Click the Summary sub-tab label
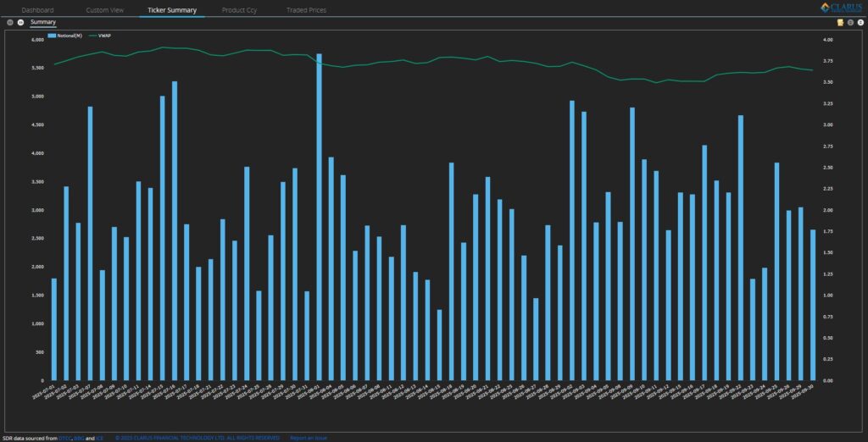868x442 pixels. pyautogui.click(x=42, y=22)
